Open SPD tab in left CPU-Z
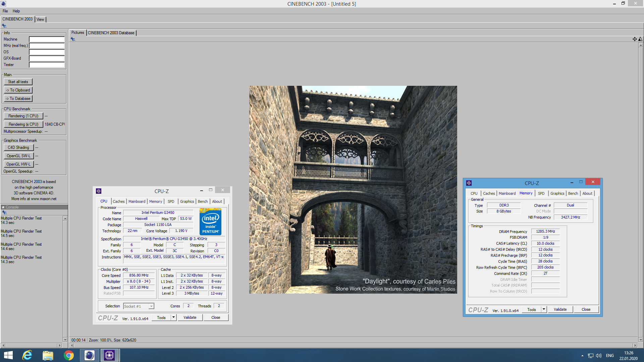This screenshot has width=644, height=362. (x=171, y=201)
